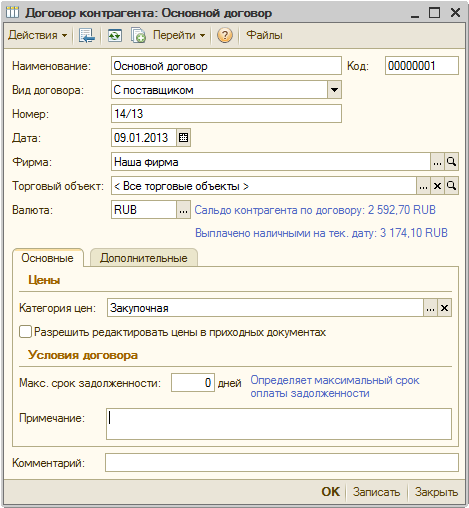Click the Сальдо контрагента по договору link
The image size is (469, 508).
tap(315, 210)
